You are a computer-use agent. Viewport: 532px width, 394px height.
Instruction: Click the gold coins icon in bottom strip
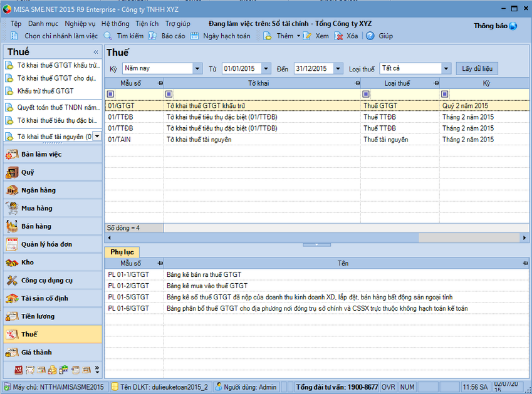(52, 370)
